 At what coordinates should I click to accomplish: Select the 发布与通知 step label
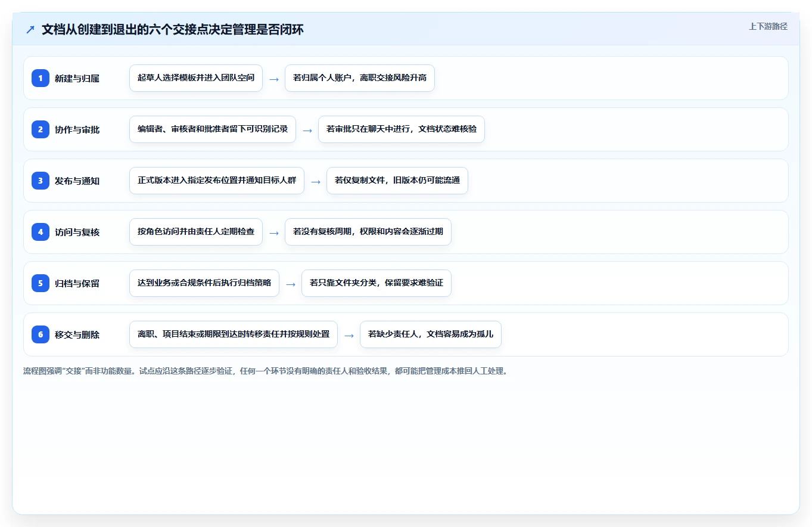pyautogui.click(x=77, y=181)
